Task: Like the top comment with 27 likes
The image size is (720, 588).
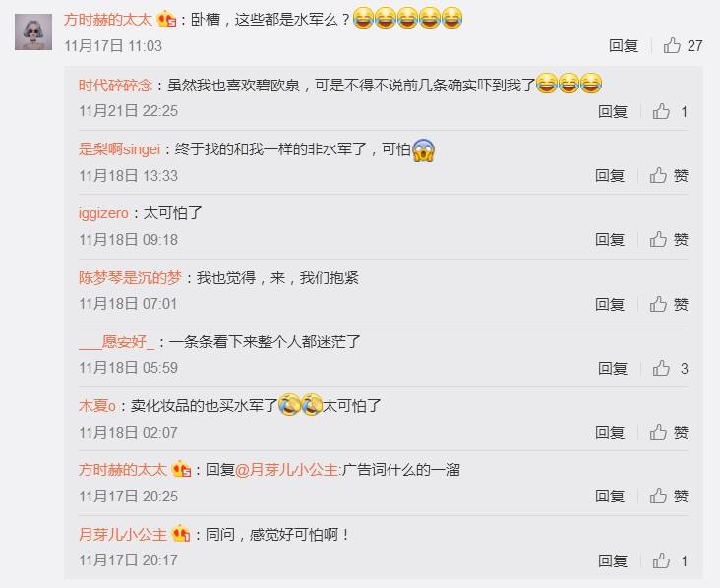Action: click(672, 46)
